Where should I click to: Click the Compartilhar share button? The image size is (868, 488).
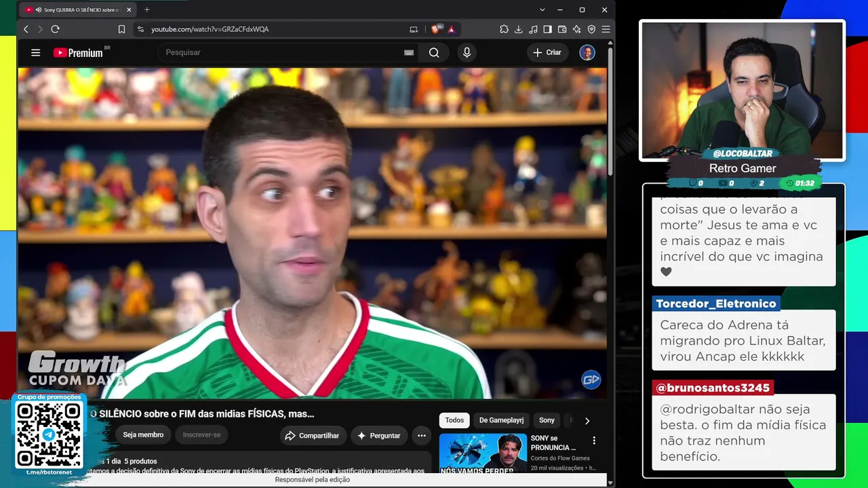pyautogui.click(x=312, y=436)
